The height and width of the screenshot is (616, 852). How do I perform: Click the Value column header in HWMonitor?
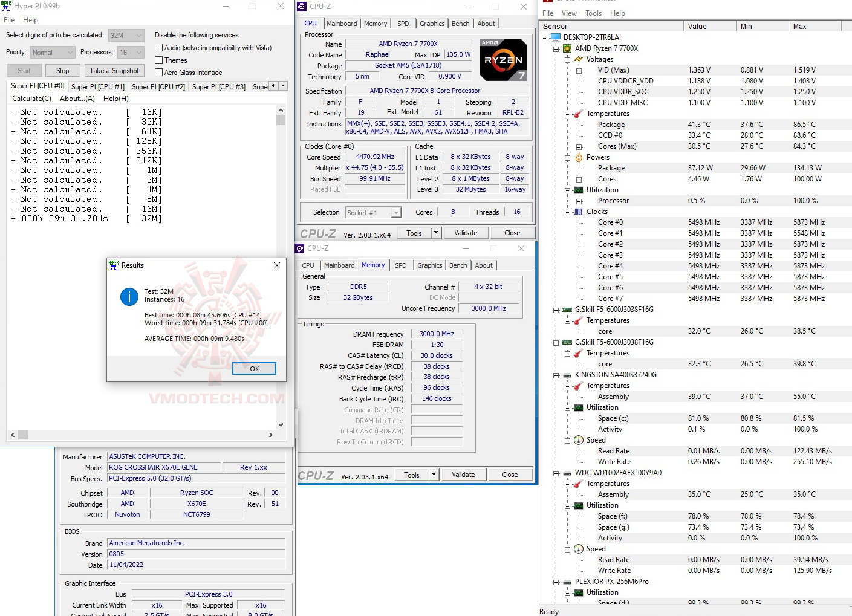coord(711,27)
